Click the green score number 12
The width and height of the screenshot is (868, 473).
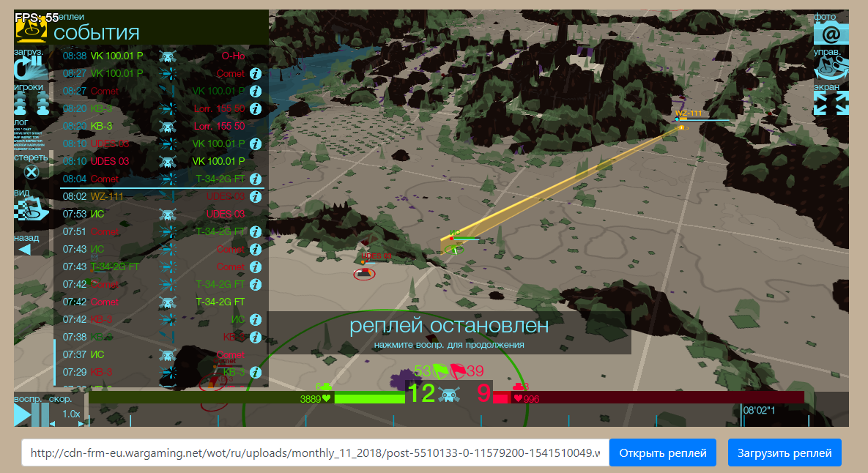[421, 392]
